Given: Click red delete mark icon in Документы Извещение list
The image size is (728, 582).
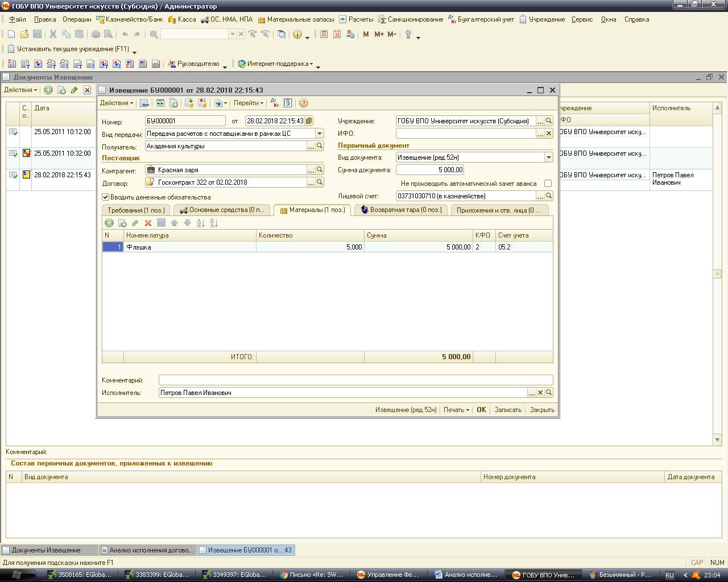Looking at the screenshot, I should tap(87, 90).
